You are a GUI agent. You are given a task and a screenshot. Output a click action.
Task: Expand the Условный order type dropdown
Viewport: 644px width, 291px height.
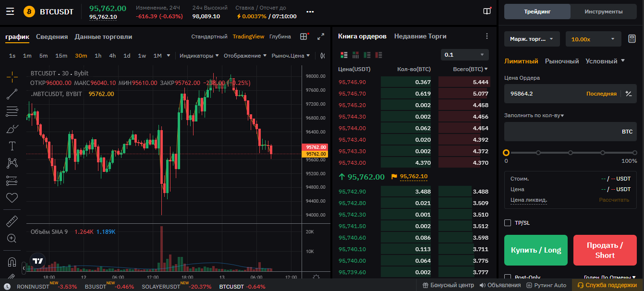622,61
